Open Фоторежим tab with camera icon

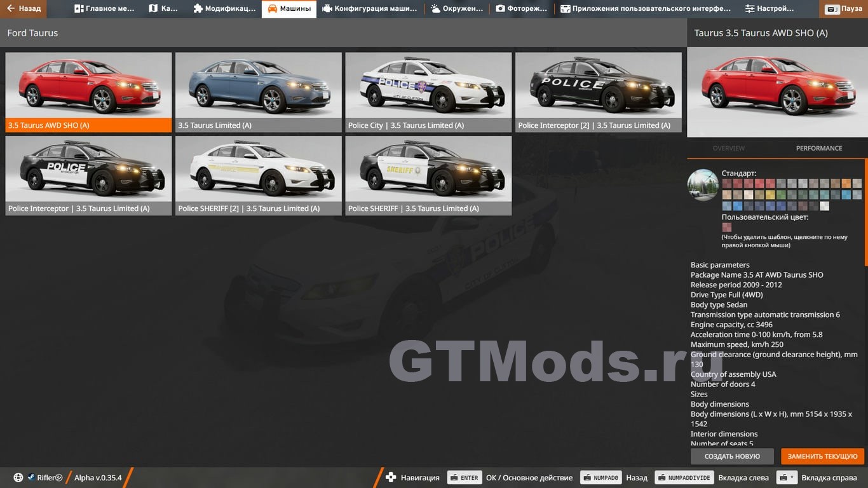pos(521,9)
